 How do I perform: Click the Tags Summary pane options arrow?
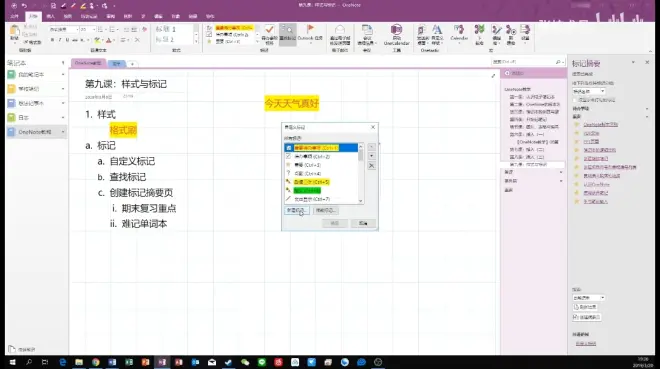pos(633,62)
